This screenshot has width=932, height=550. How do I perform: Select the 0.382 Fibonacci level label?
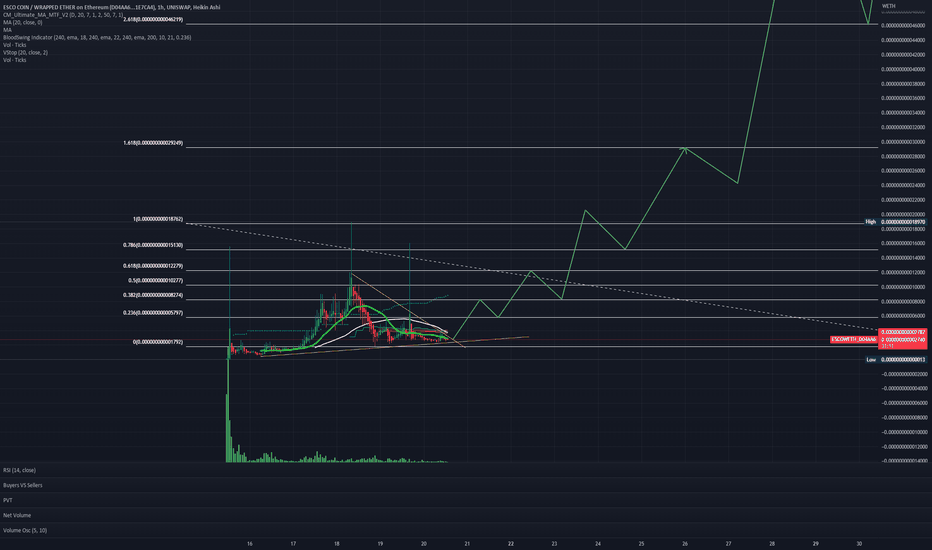click(x=153, y=296)
